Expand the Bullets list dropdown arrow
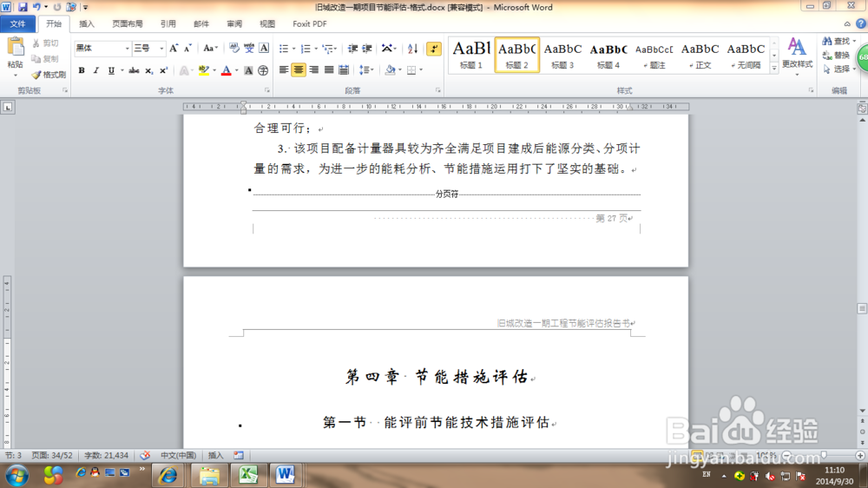The width and height of the screenshot is (868, 488). pyautogui.click(x=294, y=49)
